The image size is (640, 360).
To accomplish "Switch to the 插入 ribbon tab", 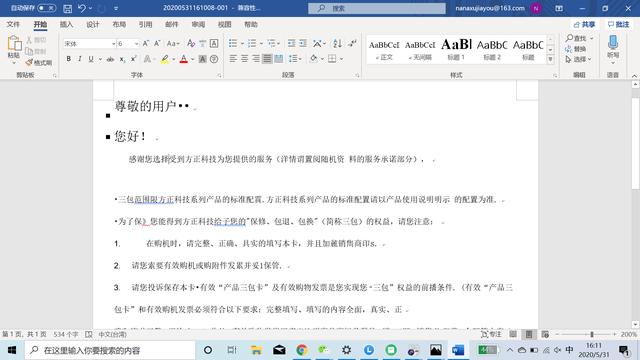I will (67, 24).
